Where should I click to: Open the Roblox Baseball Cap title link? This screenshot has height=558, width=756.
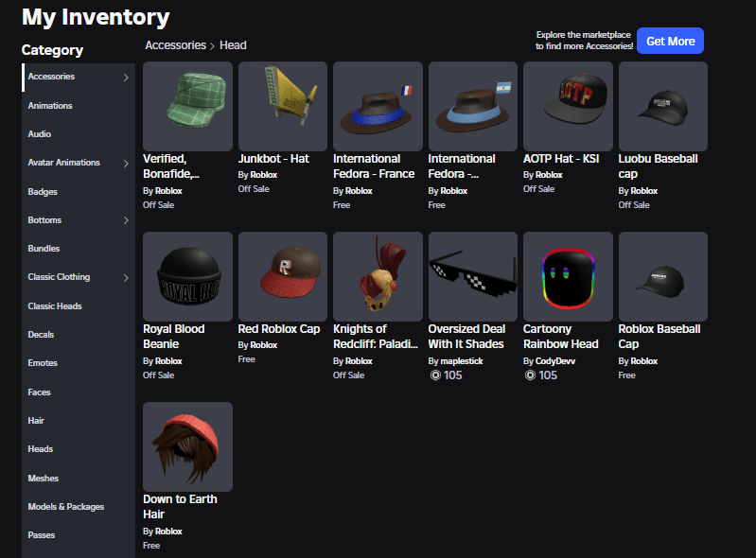[x=659, y=337]
